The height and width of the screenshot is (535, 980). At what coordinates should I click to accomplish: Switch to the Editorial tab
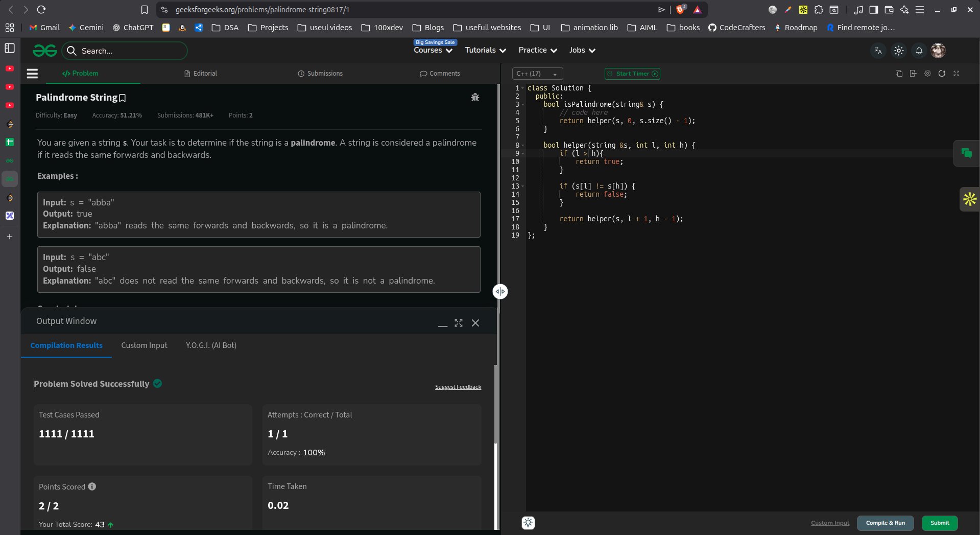[x=201, y=74]
